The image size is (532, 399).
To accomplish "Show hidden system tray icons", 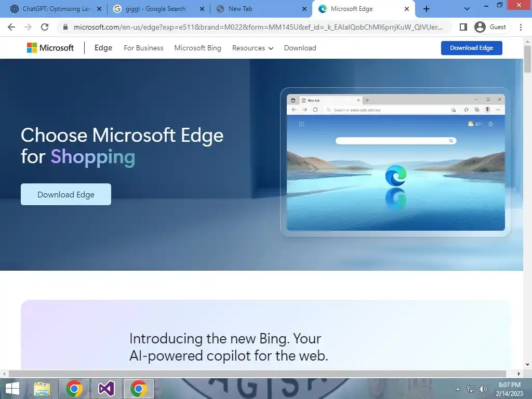I will 458,389.
